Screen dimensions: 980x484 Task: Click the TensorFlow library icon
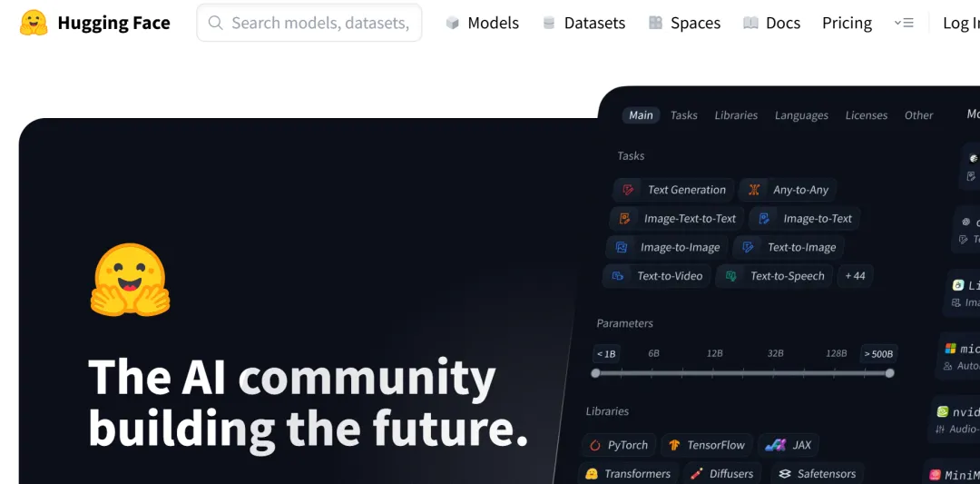(674, 445)
